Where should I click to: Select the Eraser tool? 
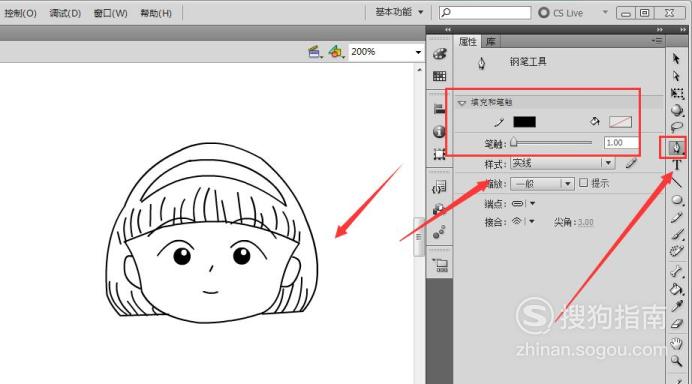click(677, 324)
